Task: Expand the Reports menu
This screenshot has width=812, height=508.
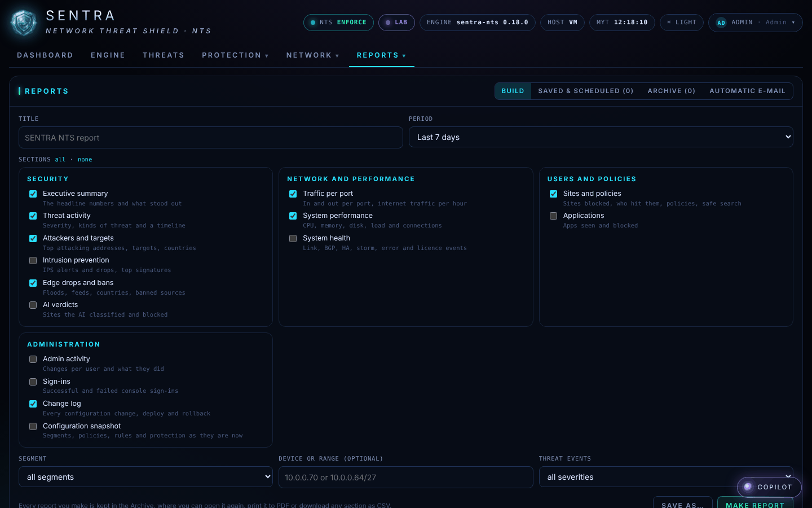Action: click(381, 55)
